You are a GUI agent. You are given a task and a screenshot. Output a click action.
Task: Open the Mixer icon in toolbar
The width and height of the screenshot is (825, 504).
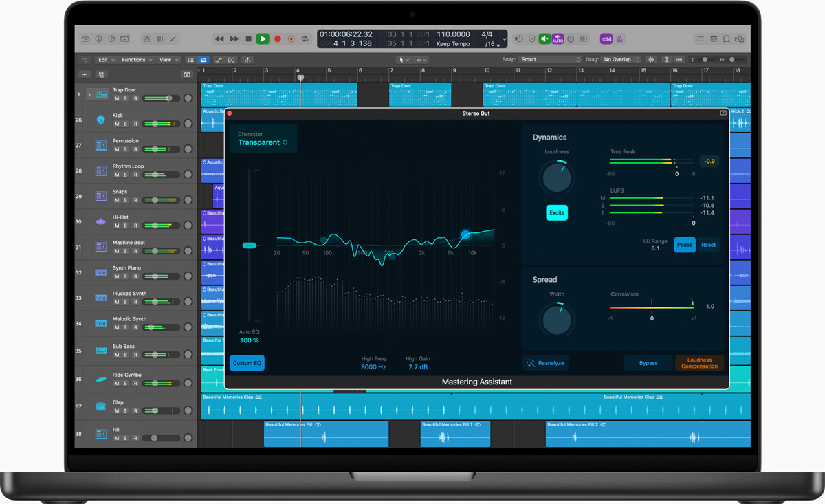point(160,39)
